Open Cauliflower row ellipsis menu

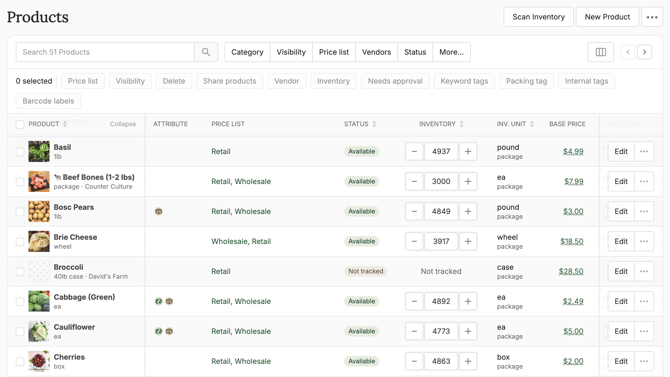point(644,331)
